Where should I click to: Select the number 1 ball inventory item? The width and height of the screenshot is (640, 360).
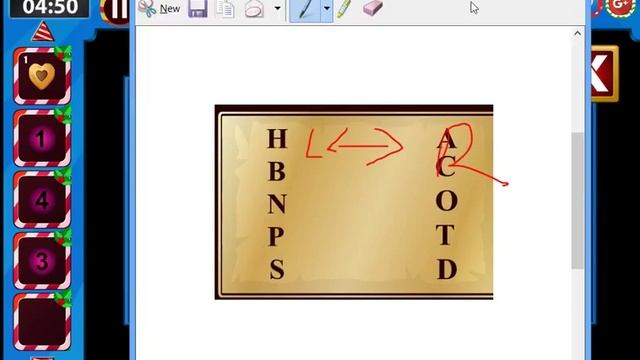point(42,138)
